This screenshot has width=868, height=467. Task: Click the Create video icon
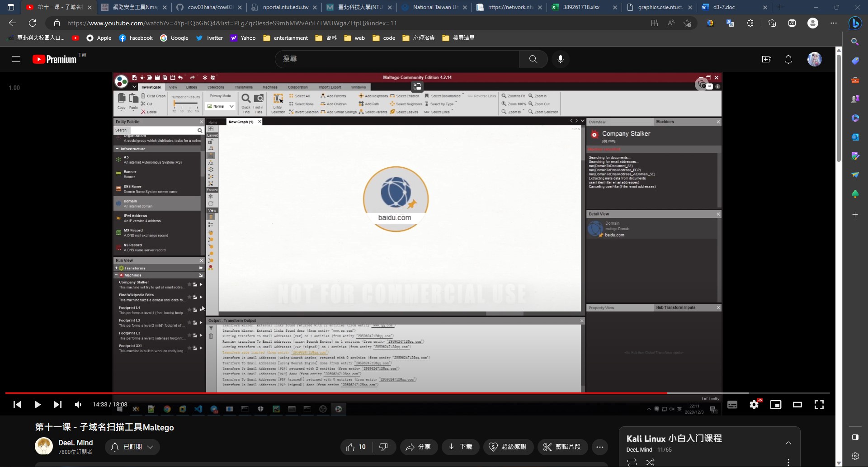pos(767,59)
